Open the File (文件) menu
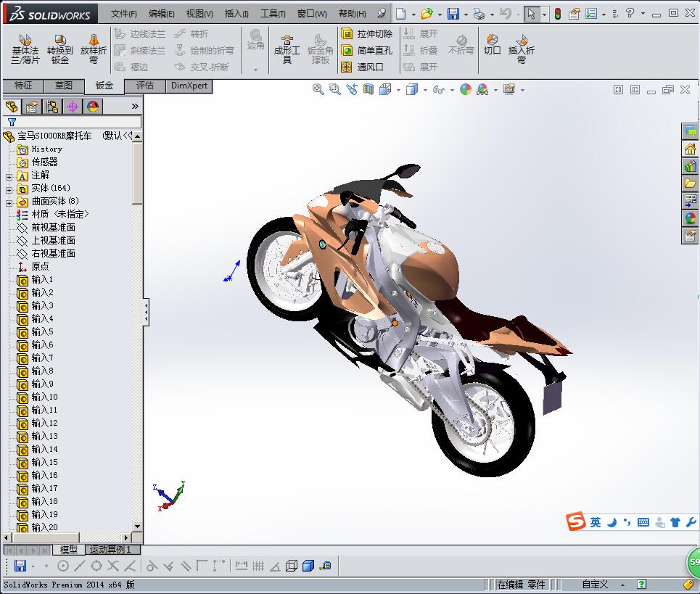This screenshot has height=594, width=700. pos(123,14)
